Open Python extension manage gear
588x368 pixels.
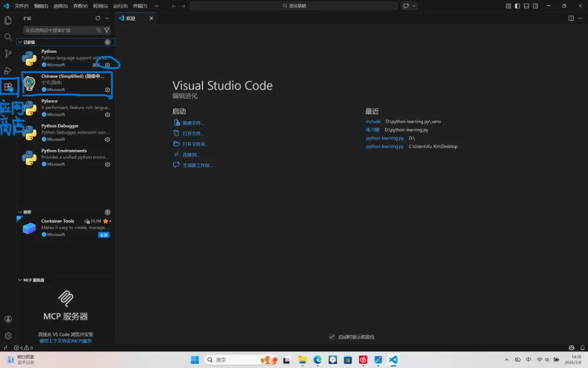pyautogui.click(x=107, y=65)
